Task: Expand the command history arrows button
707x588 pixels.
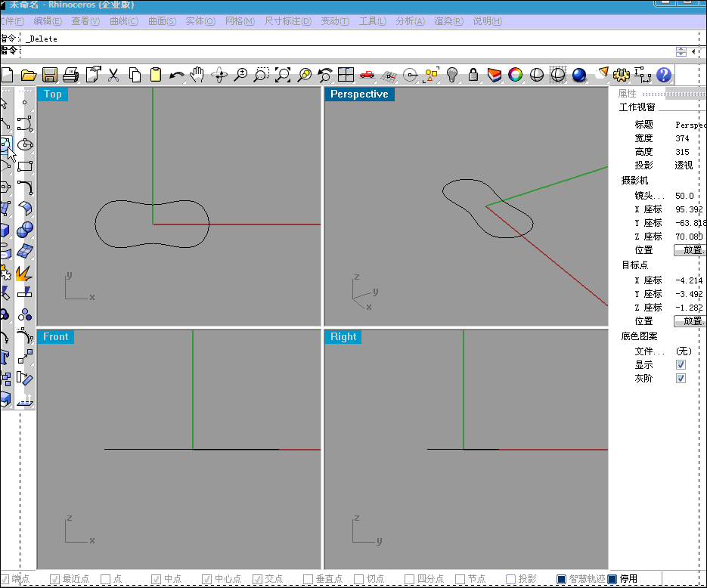Action: tap(681, 51)
